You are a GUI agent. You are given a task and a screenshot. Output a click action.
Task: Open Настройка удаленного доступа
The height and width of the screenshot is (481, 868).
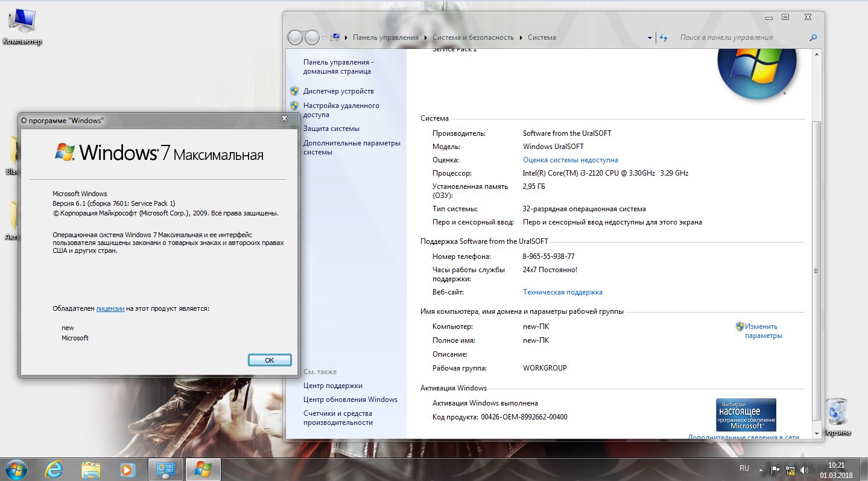click(x=341, y=110)
